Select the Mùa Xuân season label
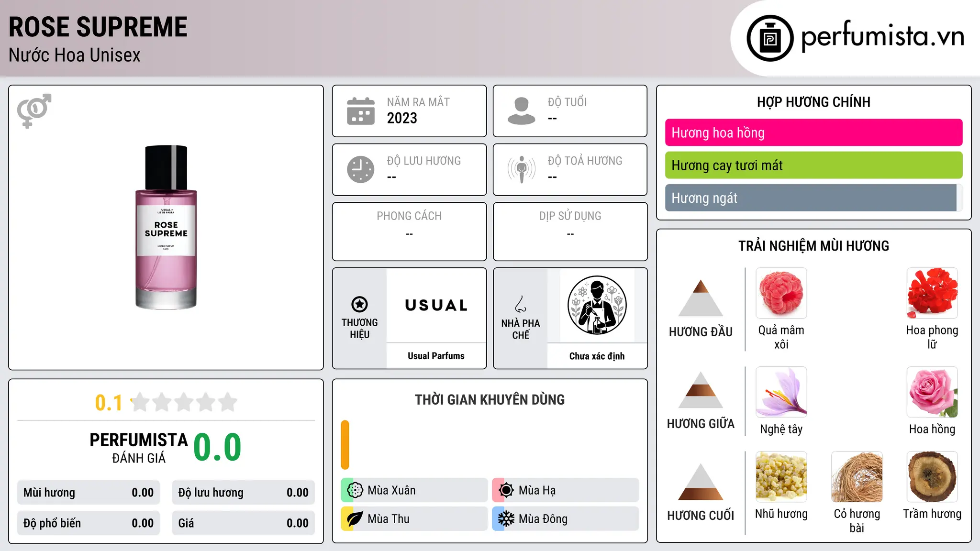The height and width of the screenshot is (551, 980). [391, 490]
